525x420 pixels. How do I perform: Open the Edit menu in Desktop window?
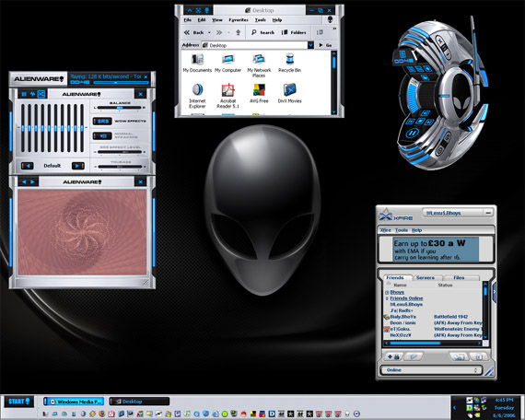[201, 19]
